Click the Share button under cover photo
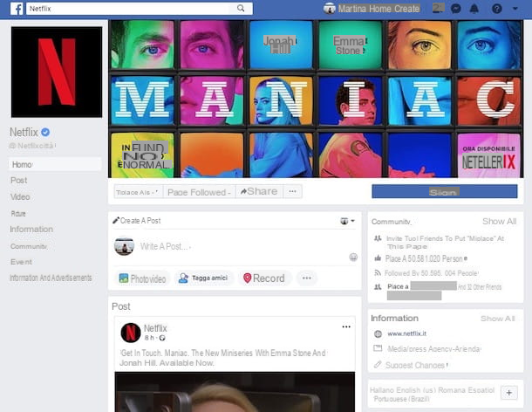This screenshot has height=412, width=532. 259,191
